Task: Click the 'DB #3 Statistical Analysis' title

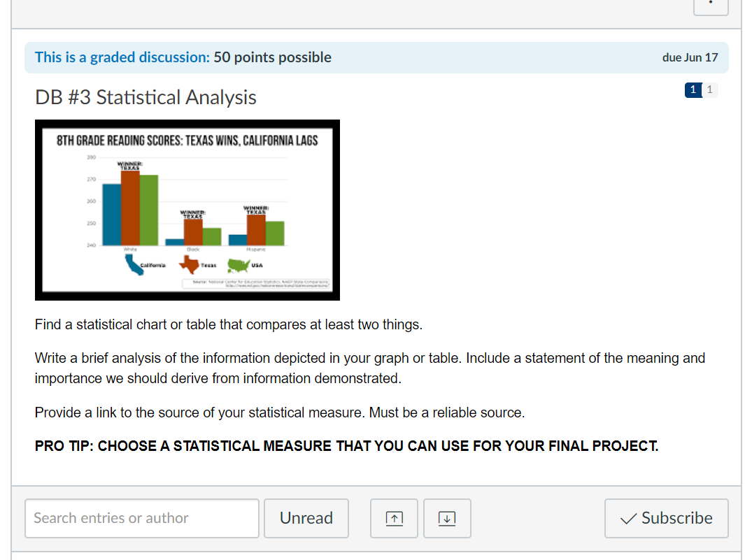Action: pos(146,97)
